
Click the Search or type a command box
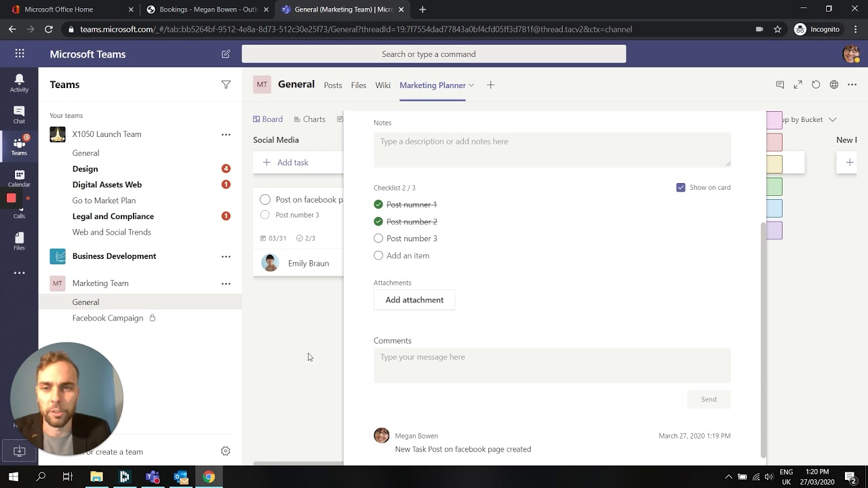(433, 54)
